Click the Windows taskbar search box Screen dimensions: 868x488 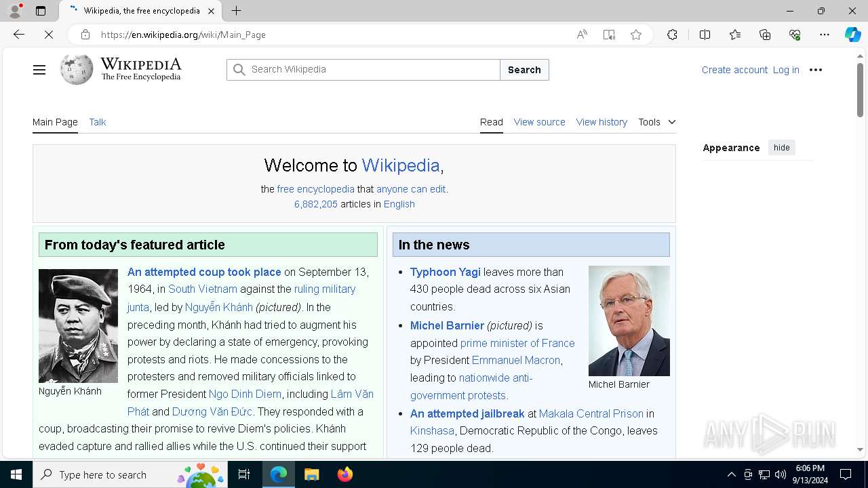(x=130, y=474)
